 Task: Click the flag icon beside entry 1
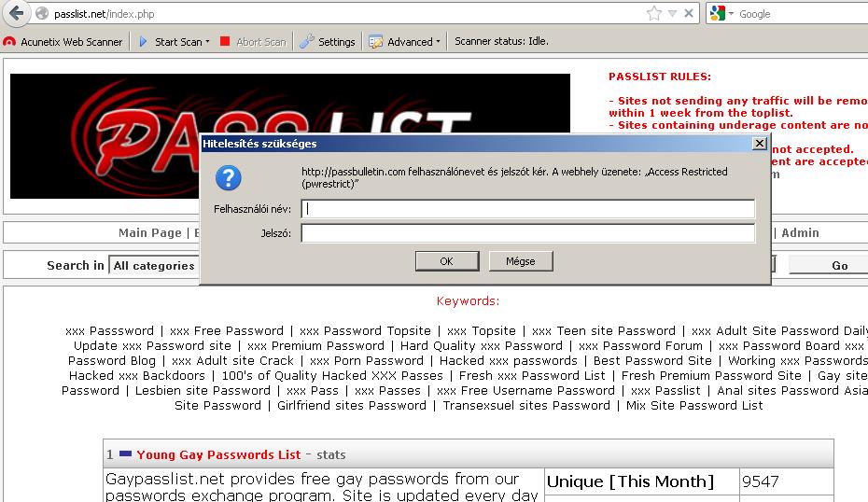point(126,453)
